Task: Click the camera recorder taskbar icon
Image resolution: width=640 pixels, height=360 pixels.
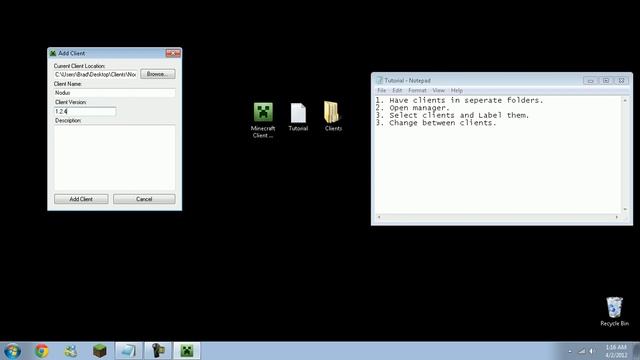Action: coord(158,351)
